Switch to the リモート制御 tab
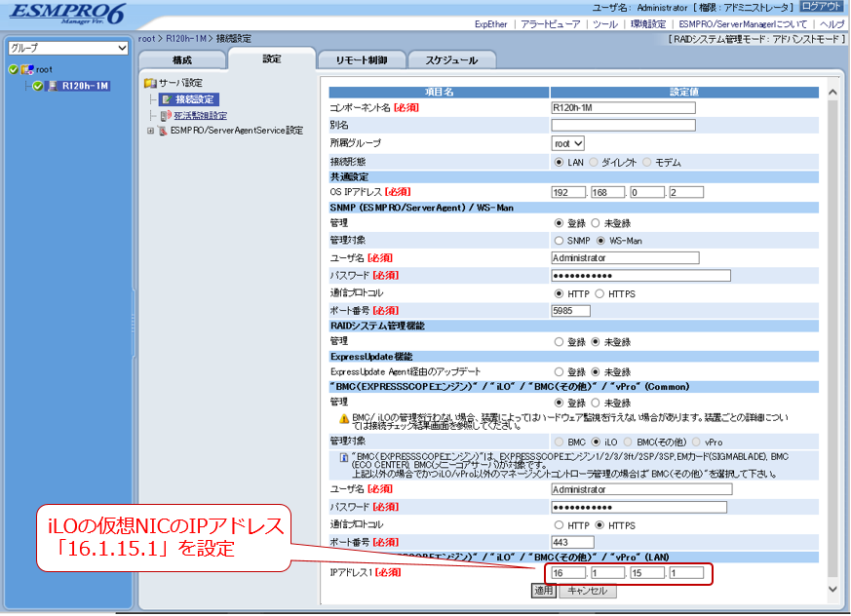Viewport: 851px width, 616px height. click(x=362, y=59)
